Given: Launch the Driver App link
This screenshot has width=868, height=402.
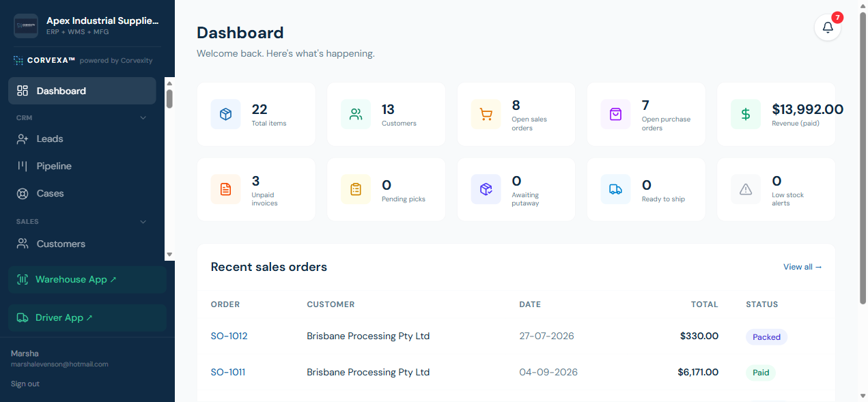Looking at the screenshot, I should click(x=87, y=317).
